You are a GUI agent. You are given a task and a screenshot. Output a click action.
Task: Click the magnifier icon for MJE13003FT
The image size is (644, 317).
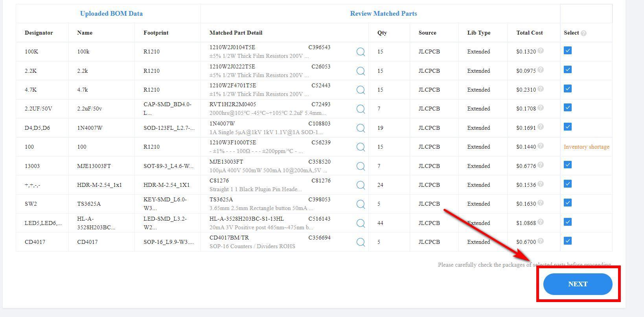[x=361, y=166]
